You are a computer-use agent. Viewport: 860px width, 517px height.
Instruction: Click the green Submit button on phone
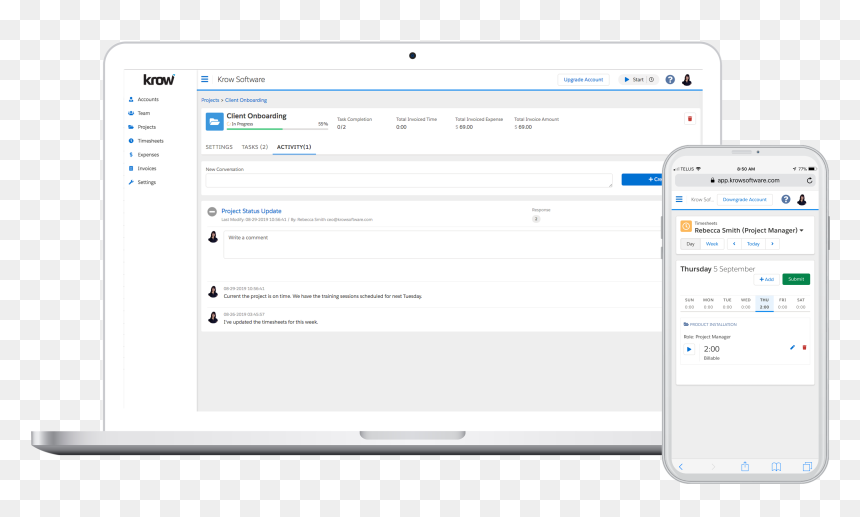(x=796, y=279)
